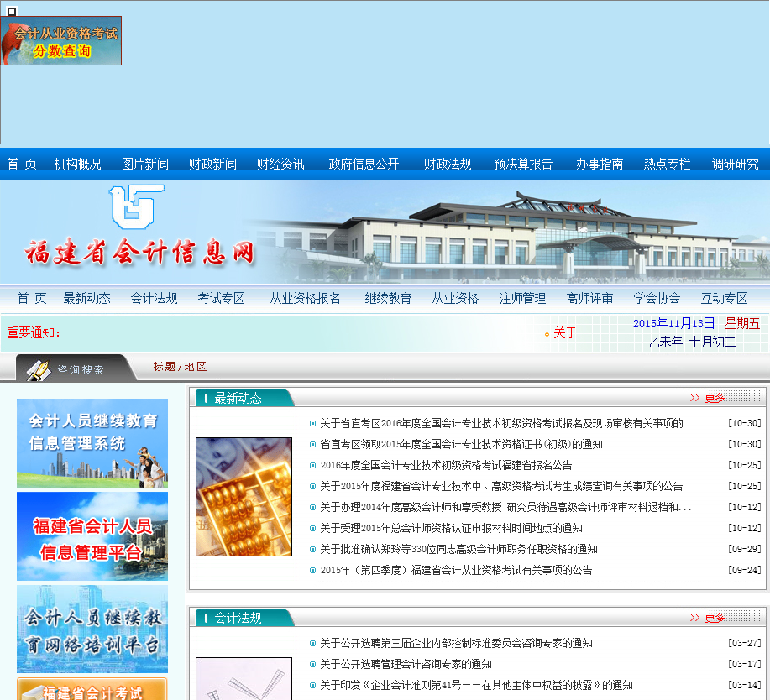Open the orange 福建省会计考试 banner
The width and height of the screenshot is (770, 700).
[92, 689]
